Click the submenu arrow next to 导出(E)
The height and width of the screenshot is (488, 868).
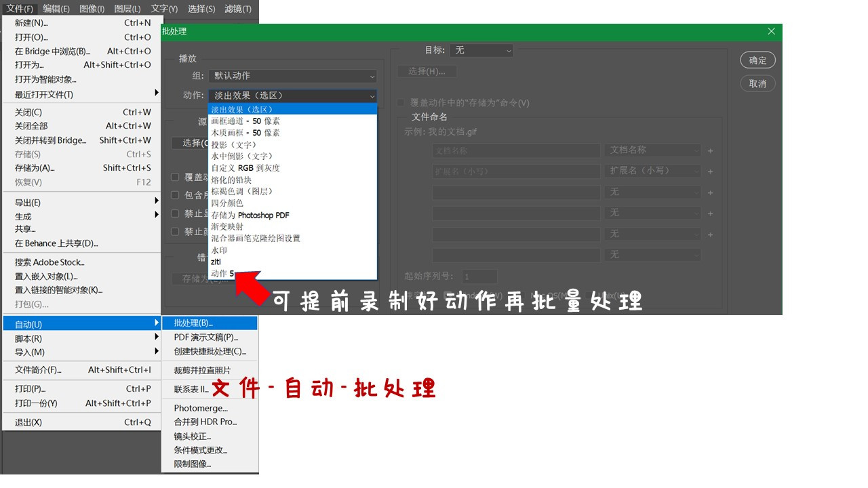click(x=156, y=201)
